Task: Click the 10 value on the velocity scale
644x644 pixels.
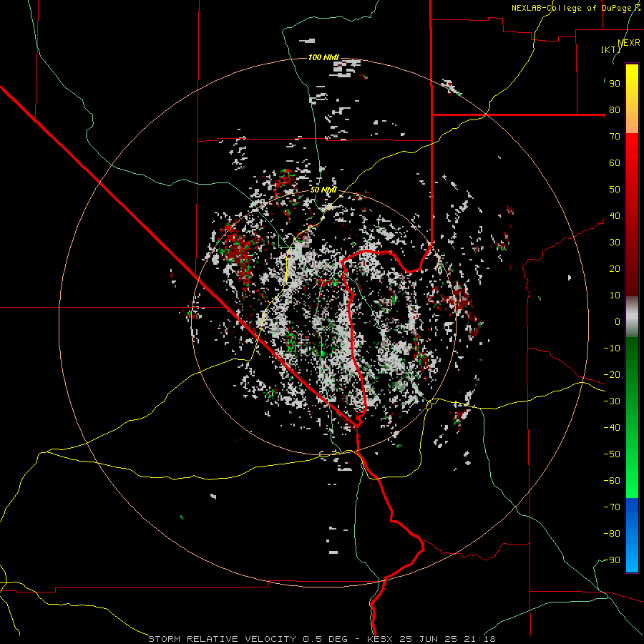Action: (615, 296)
